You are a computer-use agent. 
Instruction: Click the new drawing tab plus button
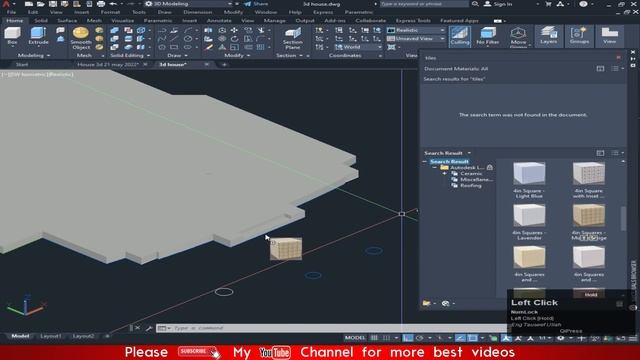tap(224, 64)
